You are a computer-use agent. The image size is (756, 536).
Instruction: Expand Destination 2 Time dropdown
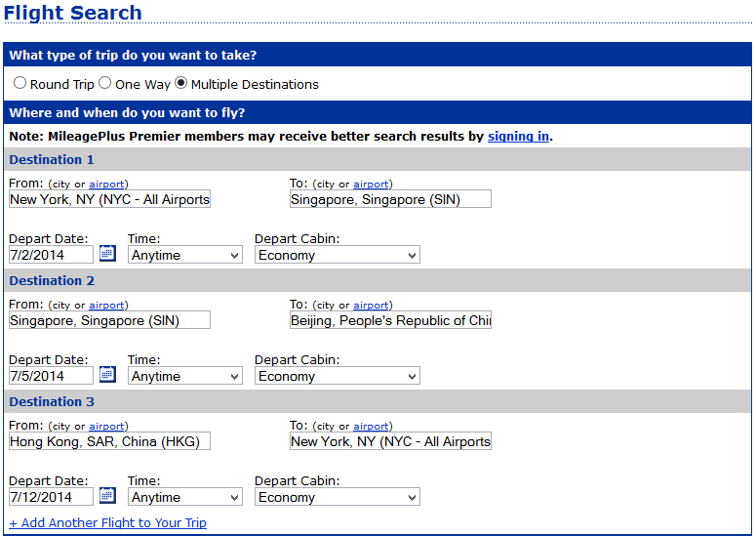pyautogui.click(x=185, y=376)
